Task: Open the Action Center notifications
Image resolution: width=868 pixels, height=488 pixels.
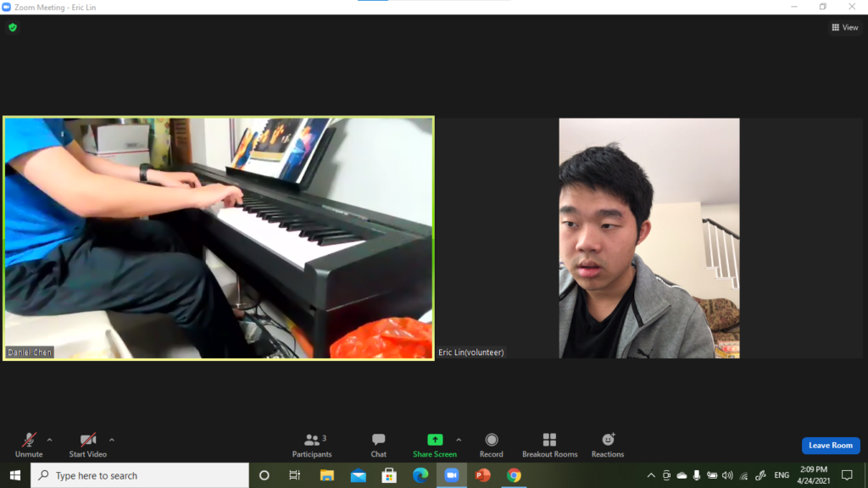Action: pos(847,475)
